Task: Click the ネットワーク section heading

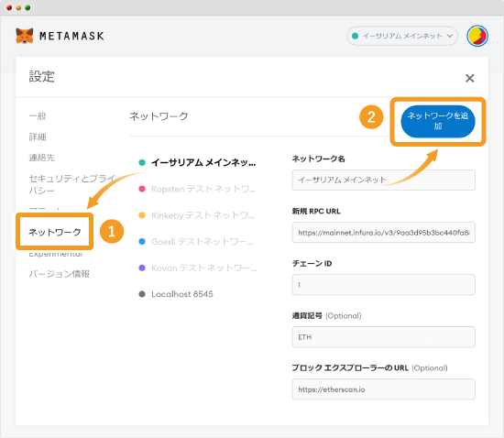Action: click(x=159, y=116)
